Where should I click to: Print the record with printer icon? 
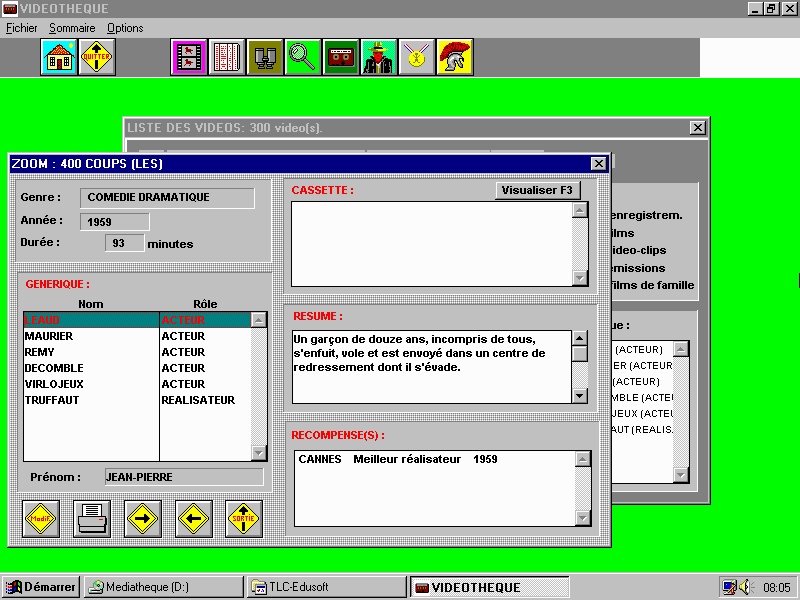[x=93, y=519]
